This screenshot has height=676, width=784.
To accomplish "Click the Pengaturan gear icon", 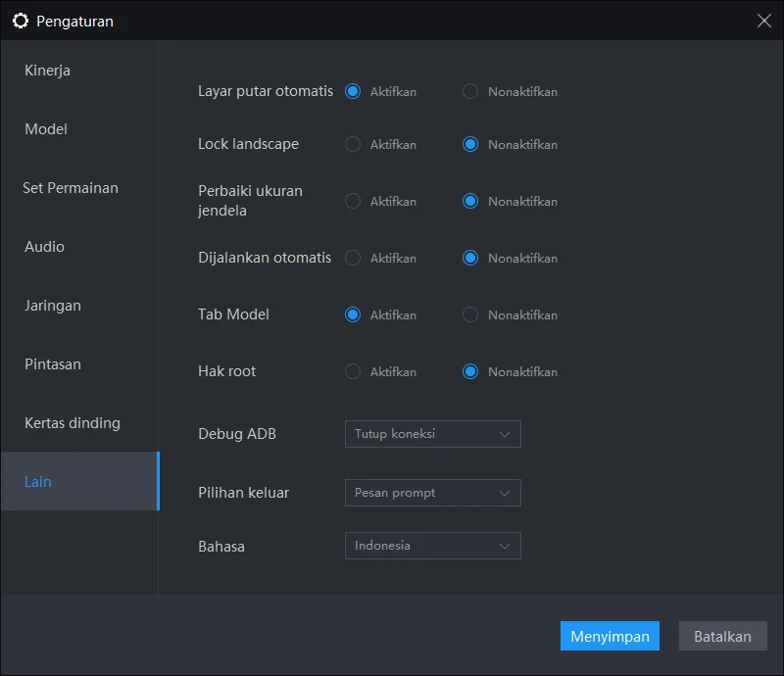I will coord(21,21).
